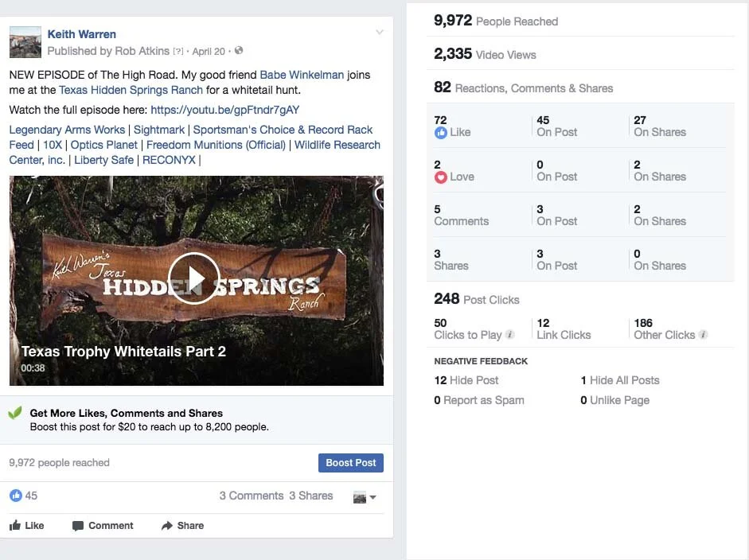
Task: Click the blue like reaction count icon
Action: click(x=16, y=496)
